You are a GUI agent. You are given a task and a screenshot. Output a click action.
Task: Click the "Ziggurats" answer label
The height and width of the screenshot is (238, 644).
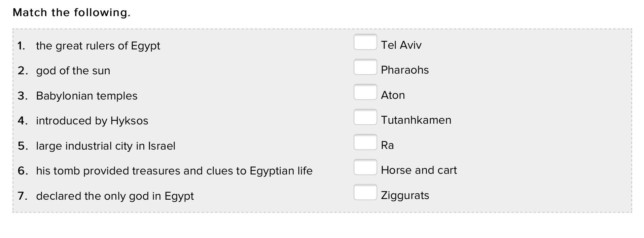(405, 195)
